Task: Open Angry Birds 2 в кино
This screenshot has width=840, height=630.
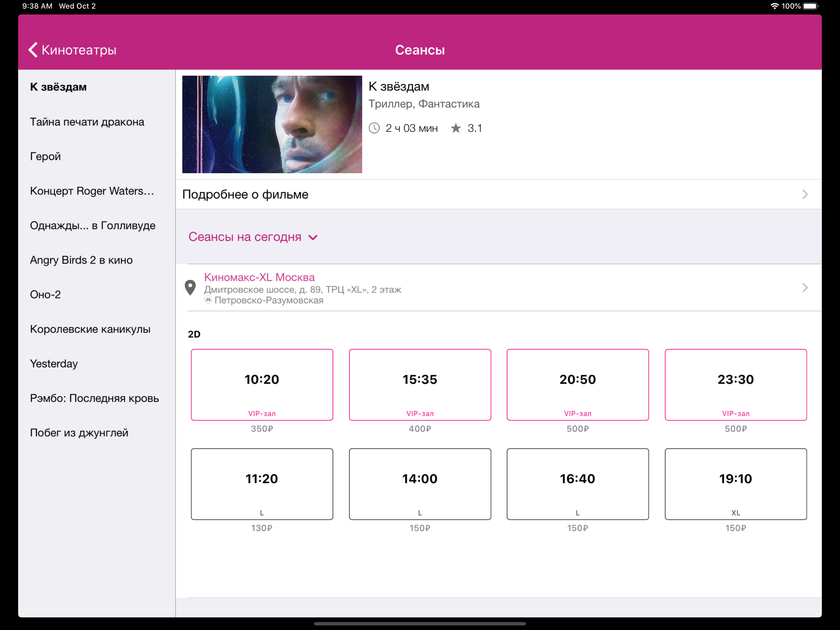Action: (97, 260)
